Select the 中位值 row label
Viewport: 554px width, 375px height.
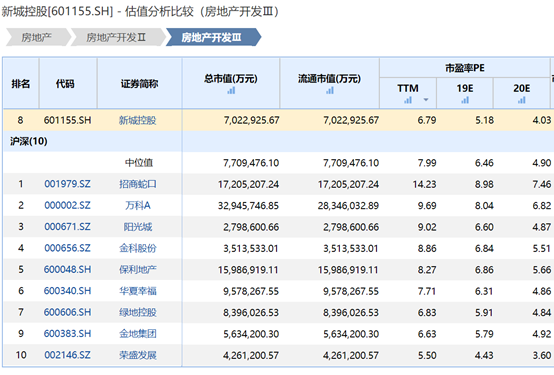point(139,163)
